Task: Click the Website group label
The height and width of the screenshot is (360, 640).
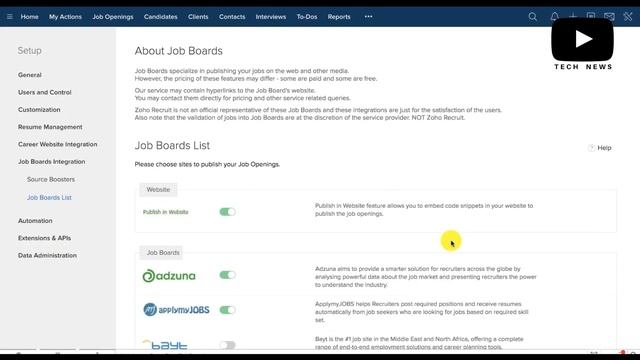Action: pyautogui.click(x=158, y=190)
